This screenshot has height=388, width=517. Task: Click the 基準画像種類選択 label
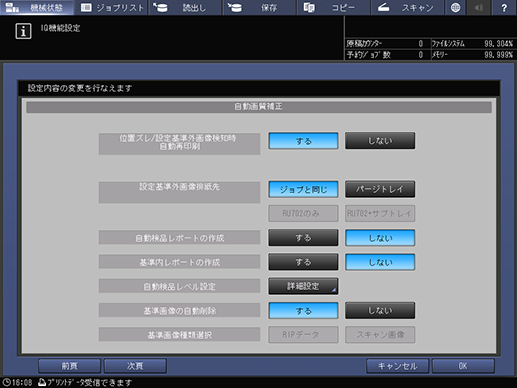pos(179,335)
